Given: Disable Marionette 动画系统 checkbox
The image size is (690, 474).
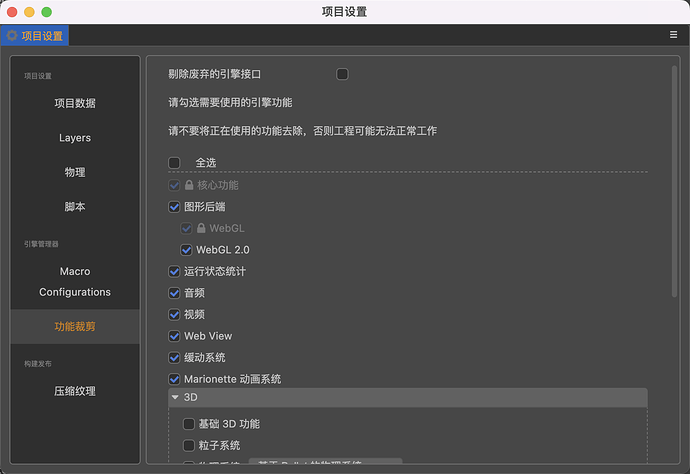Looking at the screenshot, I should click(x=174, y=379).
